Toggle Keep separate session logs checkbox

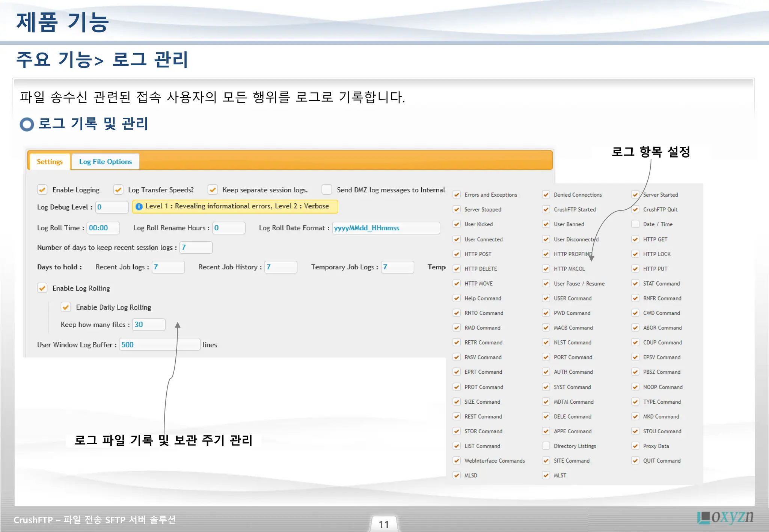[213, 189]
